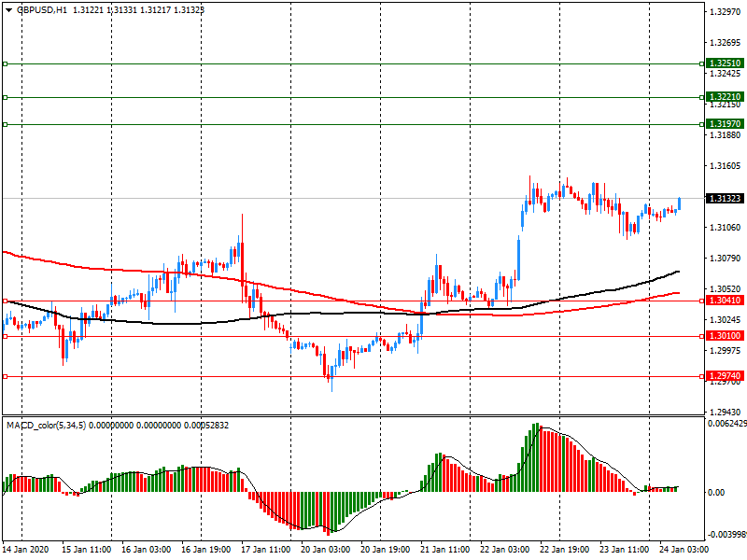Select the 1.32210 green line handle

click(5, 97)
